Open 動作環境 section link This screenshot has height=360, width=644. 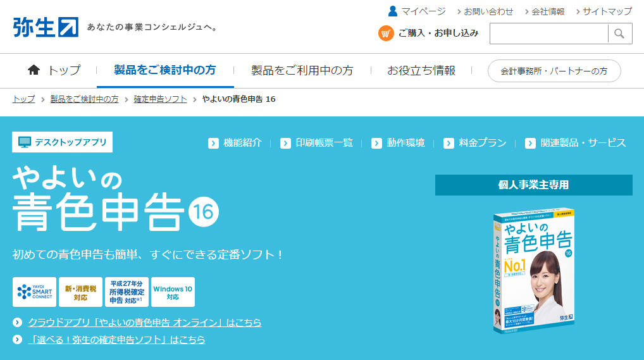point(406,142)
